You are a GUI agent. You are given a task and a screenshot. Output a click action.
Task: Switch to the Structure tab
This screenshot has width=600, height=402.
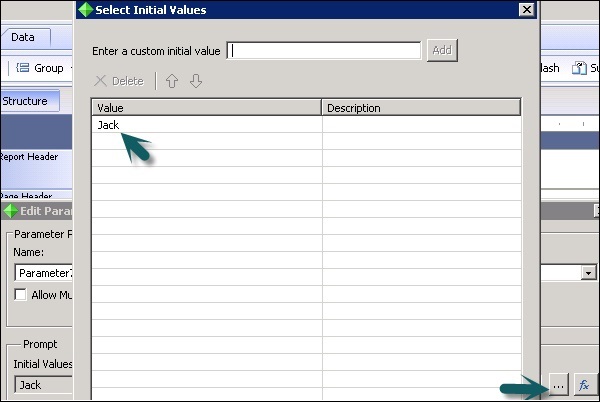click(x=30, y=101)
